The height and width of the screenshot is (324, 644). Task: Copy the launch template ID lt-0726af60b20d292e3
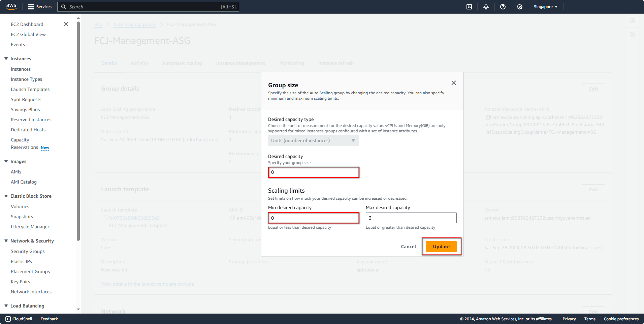pyautogui.click(x=105, y=218)
